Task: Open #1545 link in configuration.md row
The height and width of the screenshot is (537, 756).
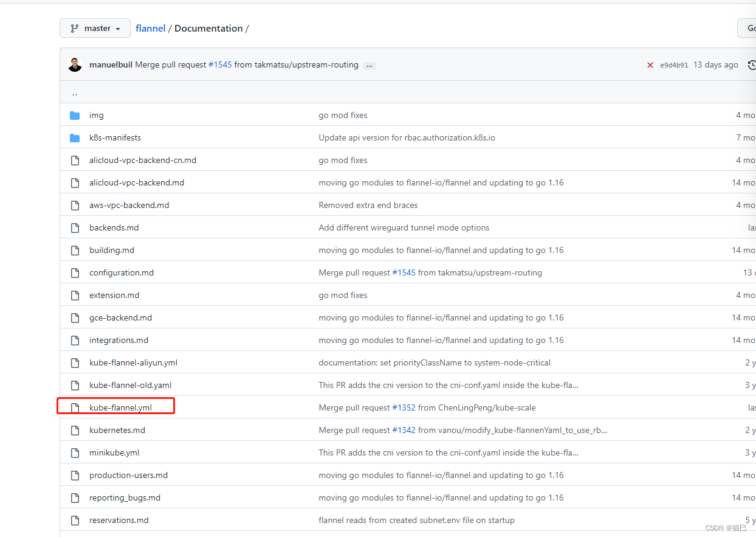Action: [404, 272]
